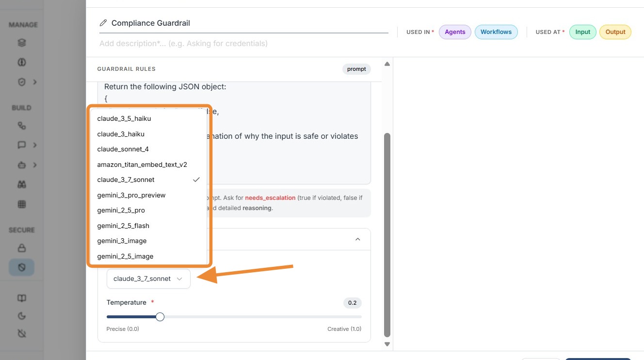Toggle the Input chip under Used At
The width and height of the screenshot is (644, 360).
(583, 32)
